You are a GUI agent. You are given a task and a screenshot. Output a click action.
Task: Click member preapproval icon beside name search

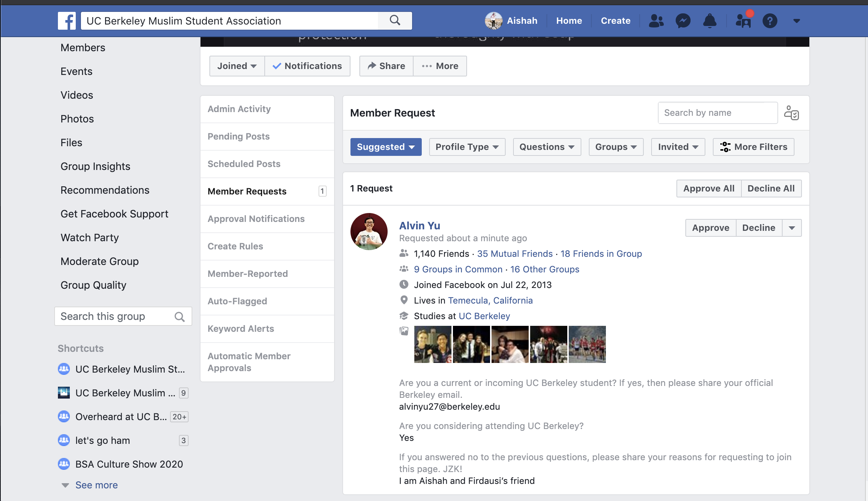click(x=792, y=113)
